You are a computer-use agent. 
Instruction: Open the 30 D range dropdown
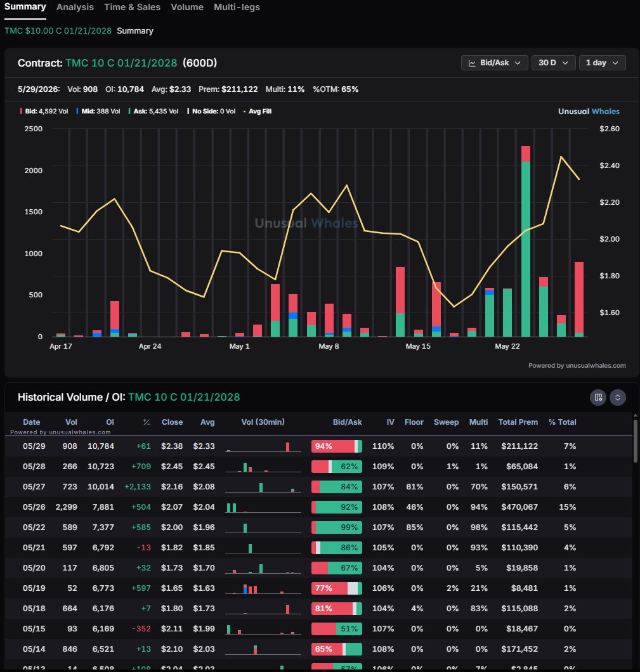tap(553, 63)
